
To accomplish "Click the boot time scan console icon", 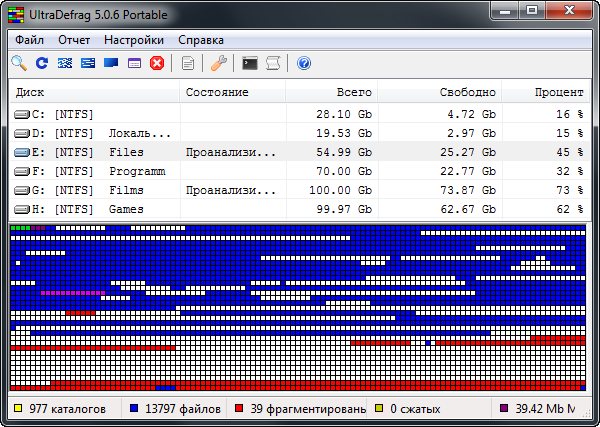I will [250, 63].
